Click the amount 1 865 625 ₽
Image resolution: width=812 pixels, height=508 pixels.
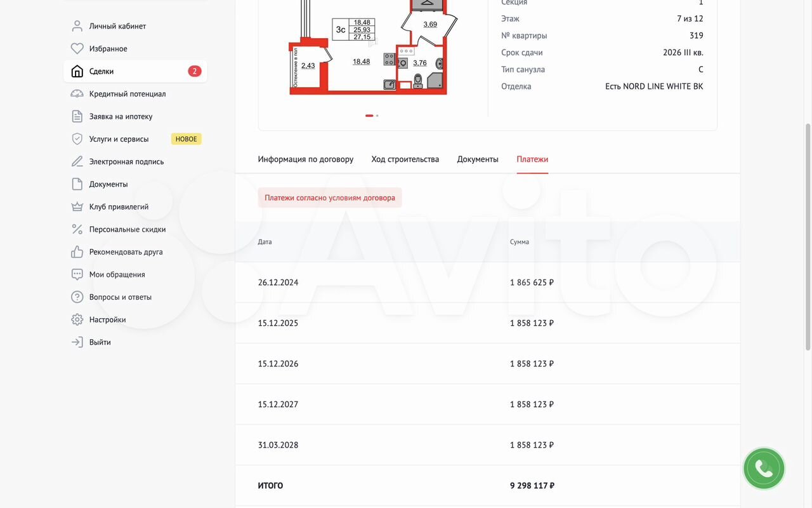532,283
